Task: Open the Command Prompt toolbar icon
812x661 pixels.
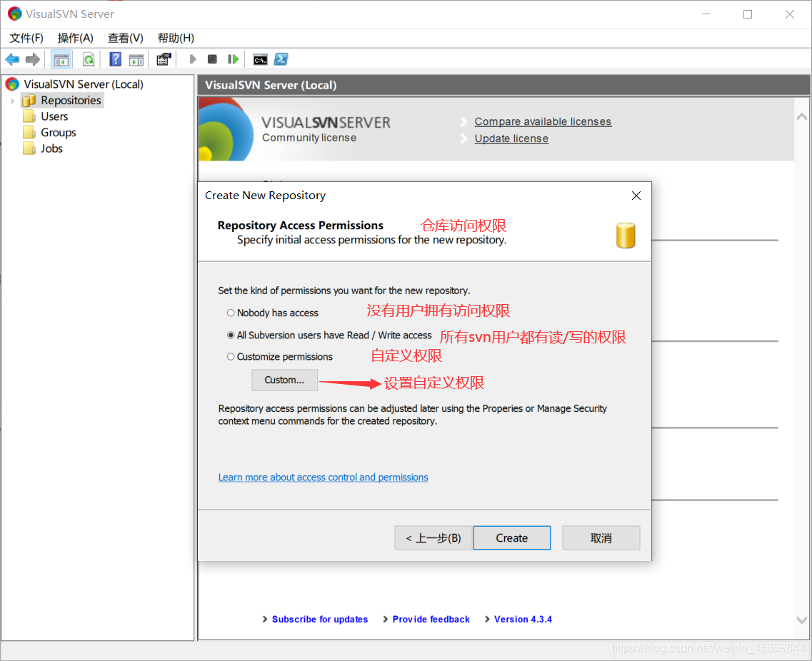Action: [x=261, y=59]
